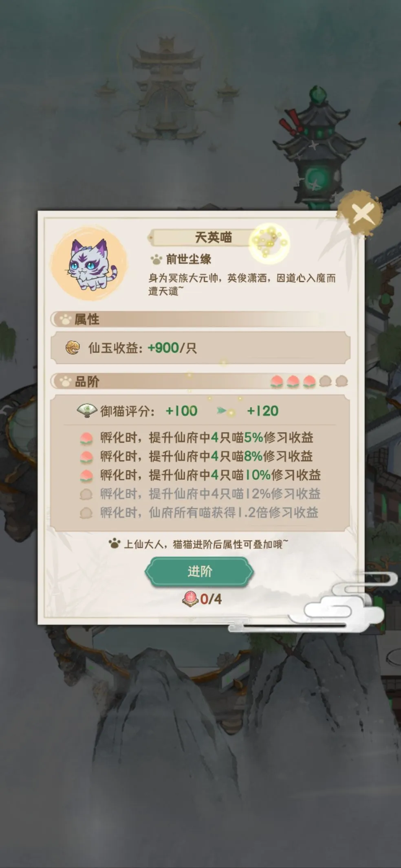Select the first peach in 品阶 rank row
Screen dimensions: 401x868
pos(277,381)
